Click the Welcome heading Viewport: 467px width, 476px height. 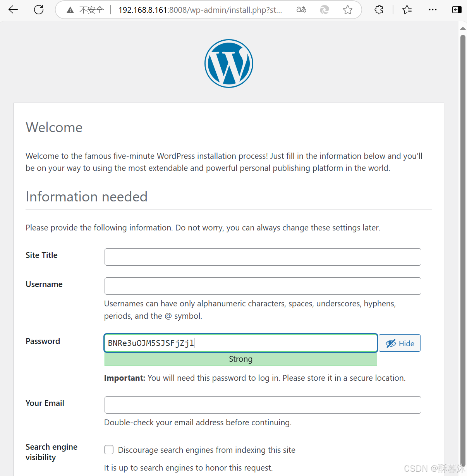pyautogui.click(x=54, y=127)
